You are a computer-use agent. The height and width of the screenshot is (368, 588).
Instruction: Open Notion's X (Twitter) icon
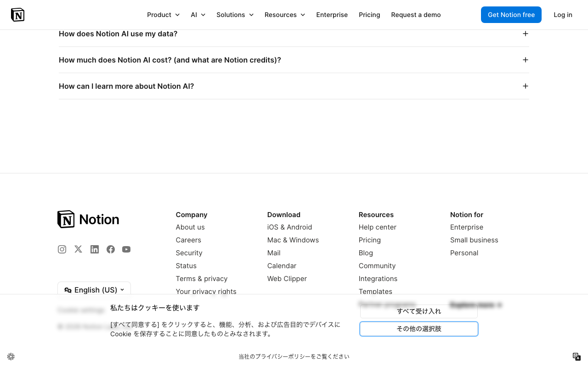coord(78,249)
